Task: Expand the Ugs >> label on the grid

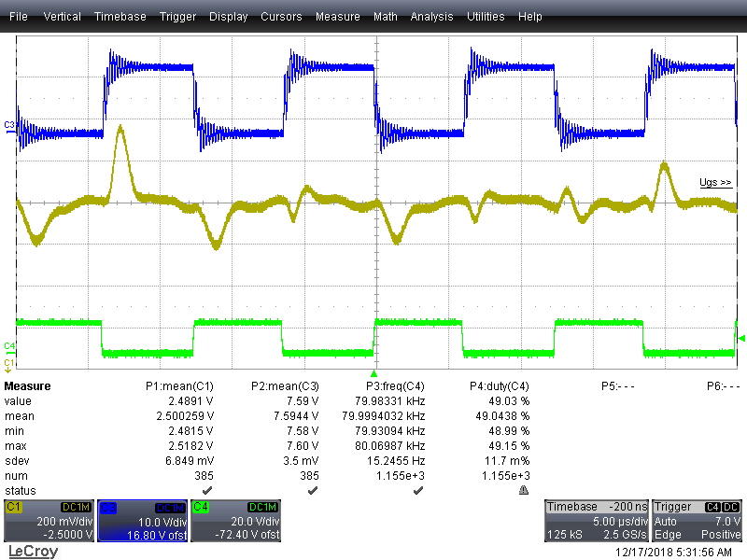Action: (715, 182)
